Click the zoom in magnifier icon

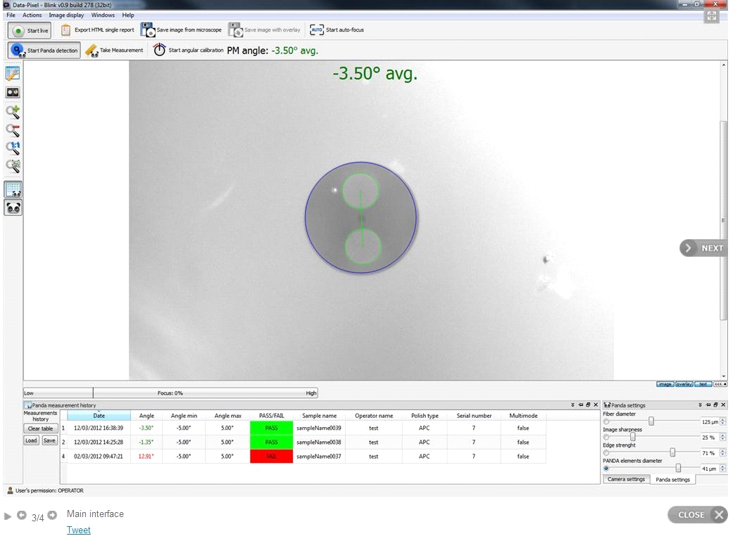(x=13, y=112)
